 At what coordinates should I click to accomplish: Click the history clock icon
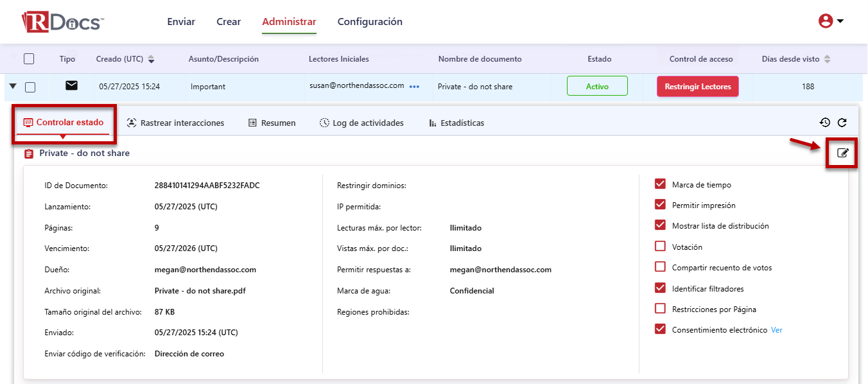click(x=825, y=123)
